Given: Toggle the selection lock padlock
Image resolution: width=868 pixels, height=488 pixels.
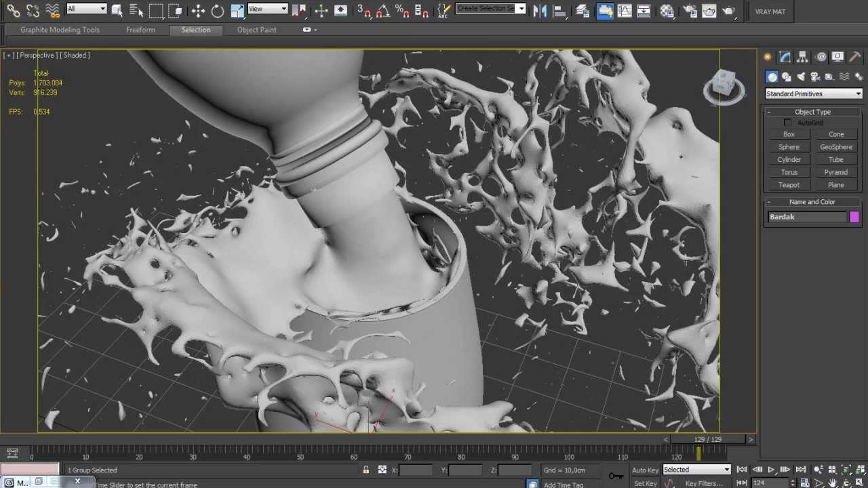Looking at the screenshot, I should [366, 470].
